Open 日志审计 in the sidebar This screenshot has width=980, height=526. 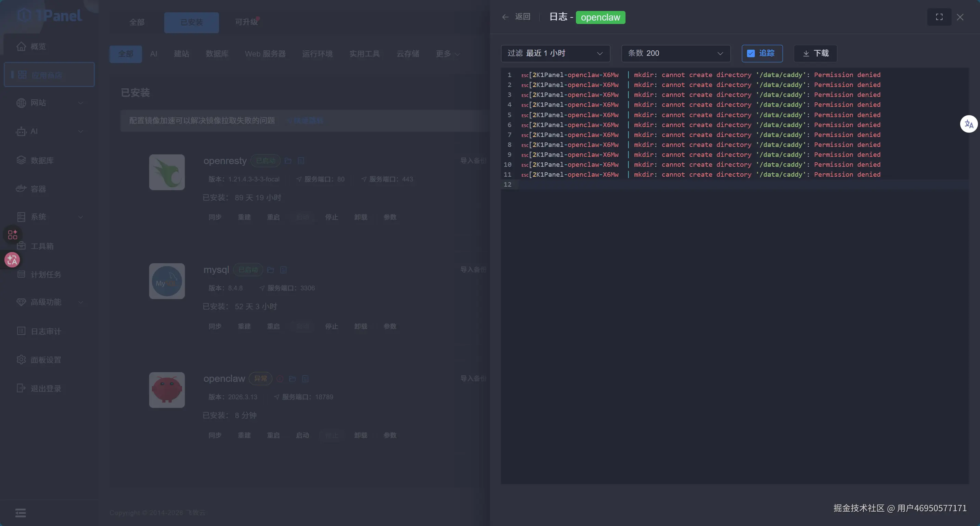(46, 331)
